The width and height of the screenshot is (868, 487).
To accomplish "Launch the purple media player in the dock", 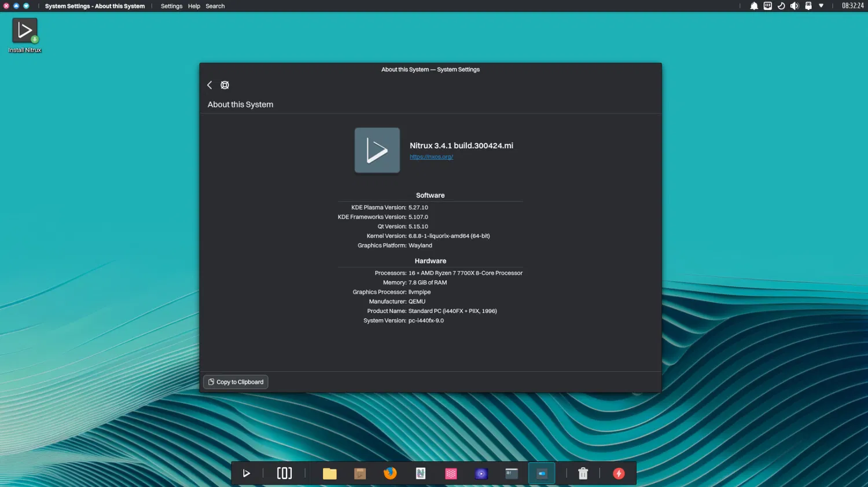I will [481, 474].
